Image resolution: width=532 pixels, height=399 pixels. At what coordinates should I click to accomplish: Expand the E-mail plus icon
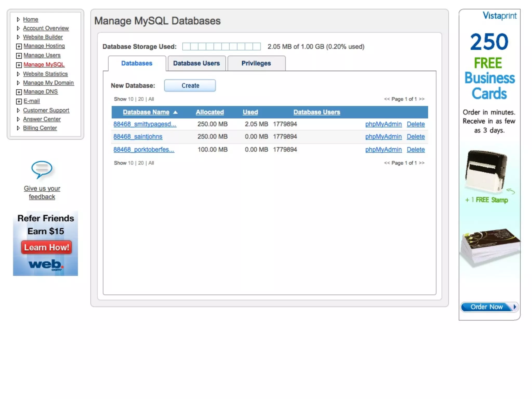coord(19,101)
